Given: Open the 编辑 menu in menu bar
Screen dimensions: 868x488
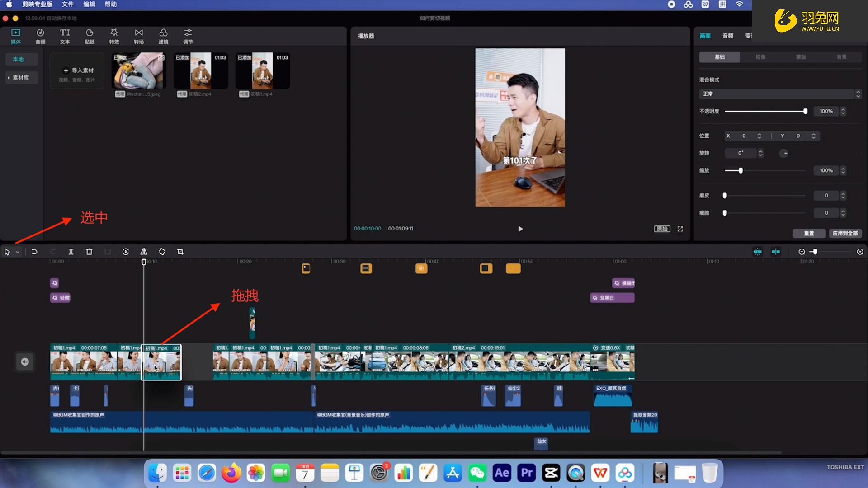Looking at the screenshot, I should (90, 4).
